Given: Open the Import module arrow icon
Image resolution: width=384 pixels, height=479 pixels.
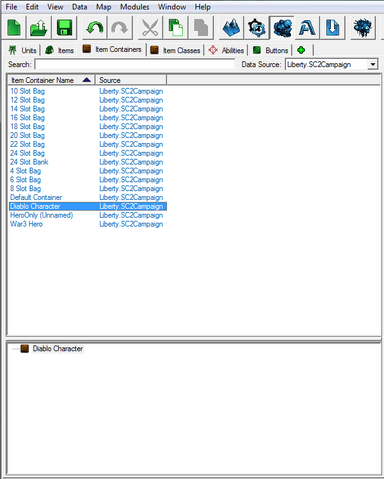Looking at the screenshot, I should click(332, 28).
